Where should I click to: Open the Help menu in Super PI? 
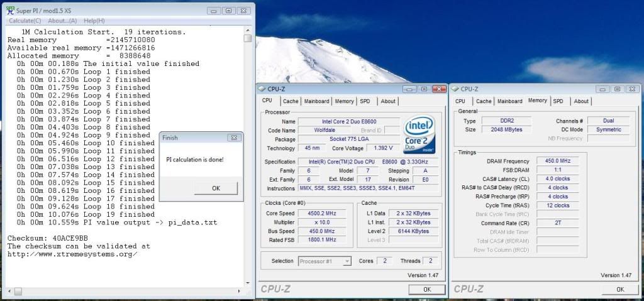[x=94, y=21]
